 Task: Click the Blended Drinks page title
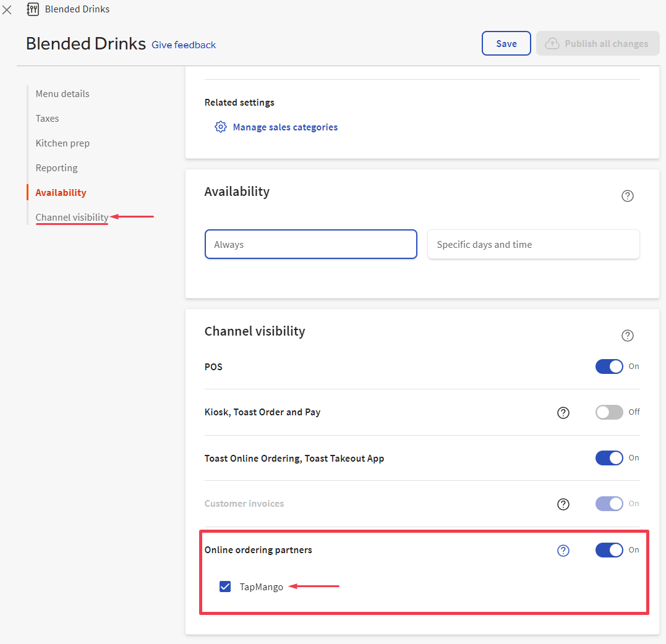86,43
